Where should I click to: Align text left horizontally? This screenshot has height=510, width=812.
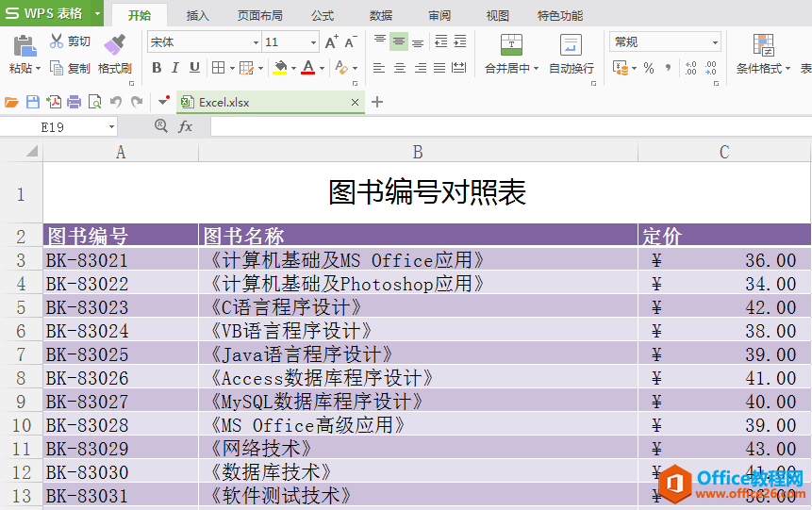click(x=379, y=68)
